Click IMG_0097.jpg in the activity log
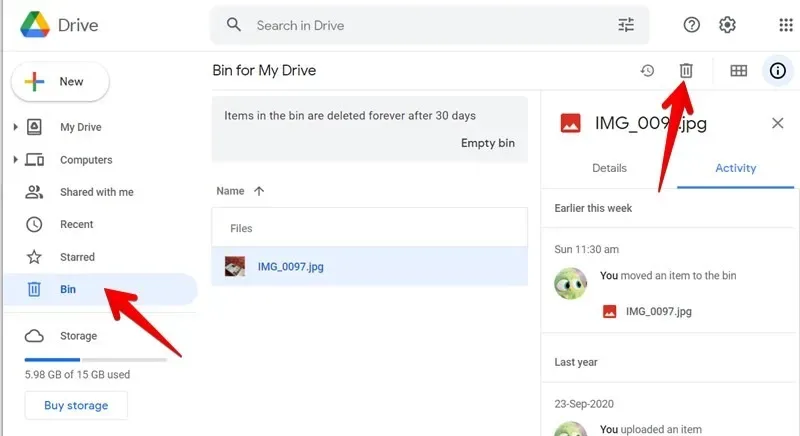Image resolution: width=800 pixels, height=436 pixels. [659, 312]
